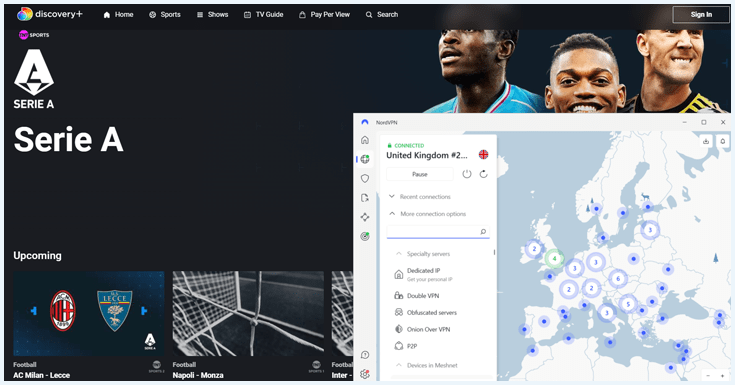Maximize the NordVPN window
735x385 pixels.
coord(704,122)
